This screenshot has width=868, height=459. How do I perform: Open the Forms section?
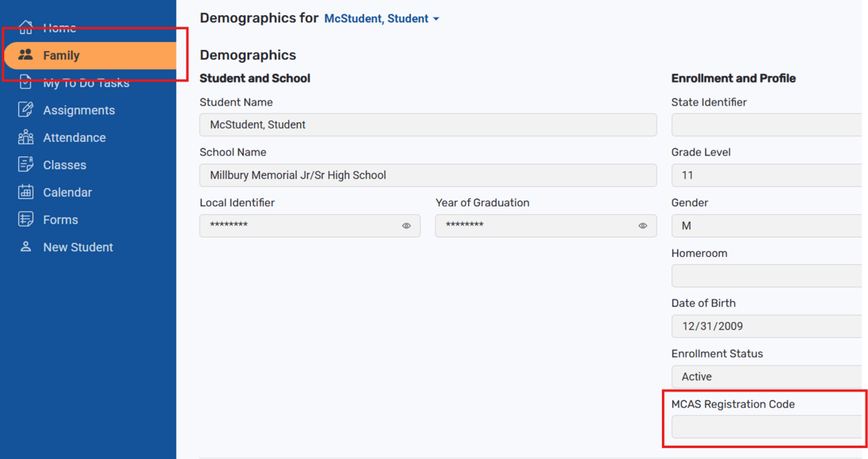[x=60, y=219]
